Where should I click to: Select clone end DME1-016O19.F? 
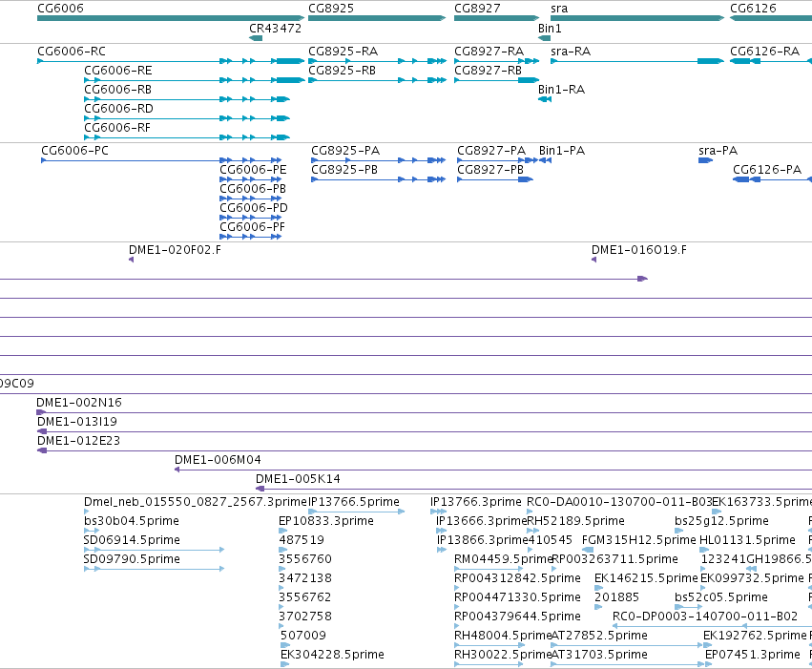pos(594,260)
